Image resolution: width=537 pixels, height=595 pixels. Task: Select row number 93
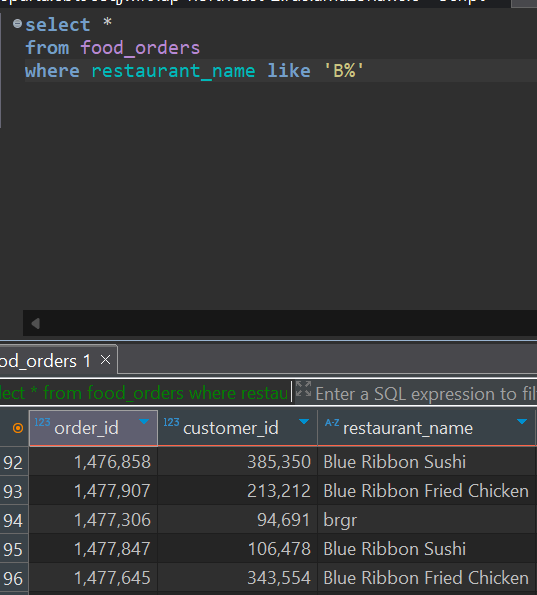(x=14, y=491)
